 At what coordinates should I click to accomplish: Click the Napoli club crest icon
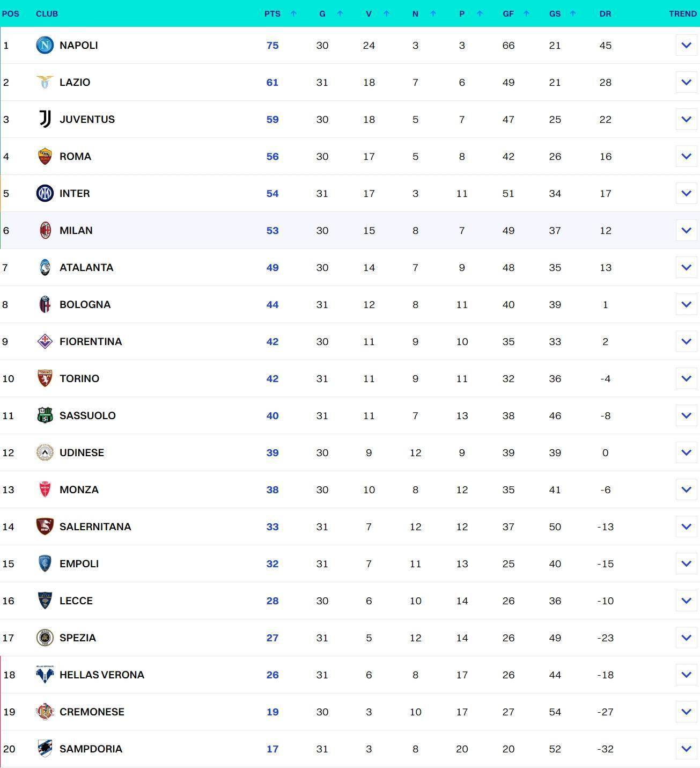pyautogui.click(x=45, y=45)
